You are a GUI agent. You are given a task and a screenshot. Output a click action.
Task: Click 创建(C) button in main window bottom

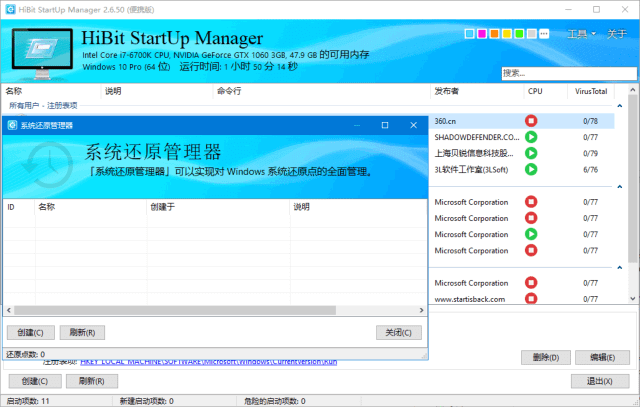[35, 381]
